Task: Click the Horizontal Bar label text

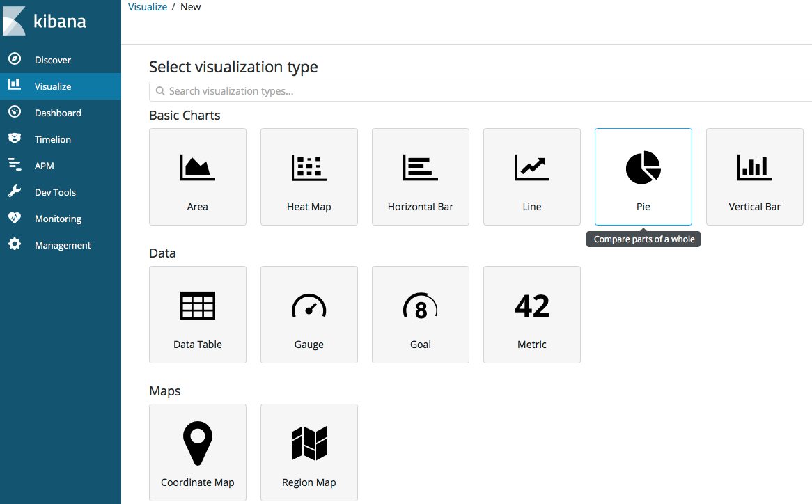Action: [x=421, y=207]
